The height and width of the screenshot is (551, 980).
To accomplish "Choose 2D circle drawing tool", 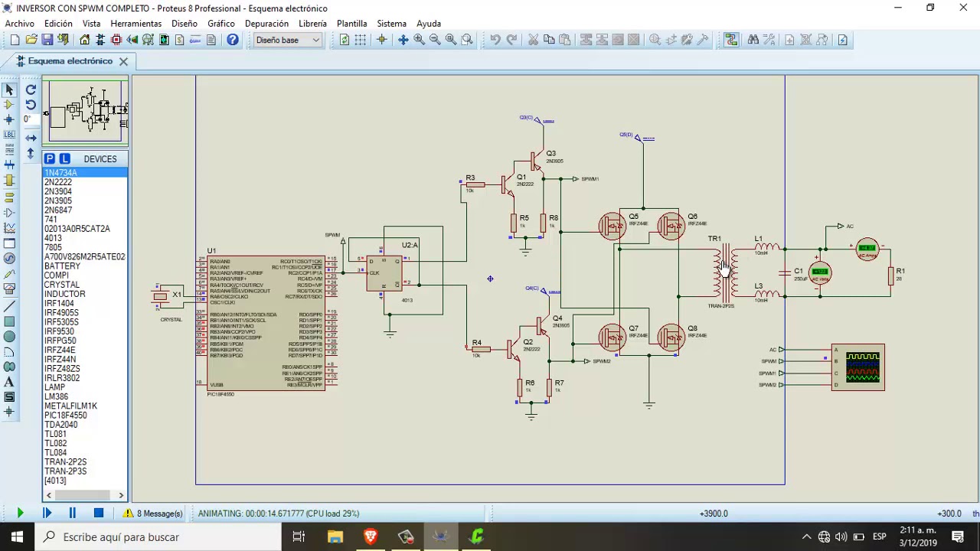I will pos(9,337).
